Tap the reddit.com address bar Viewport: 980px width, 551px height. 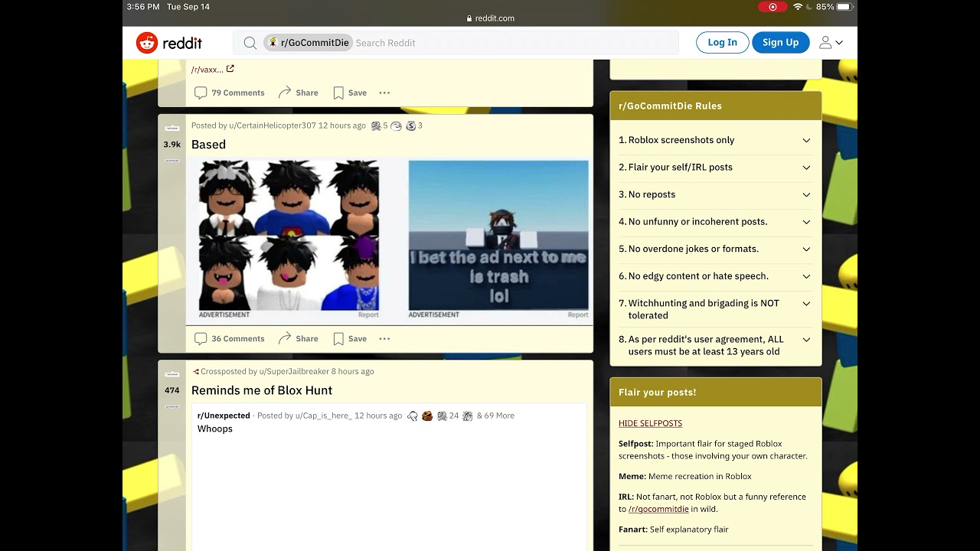click(490, 18)
